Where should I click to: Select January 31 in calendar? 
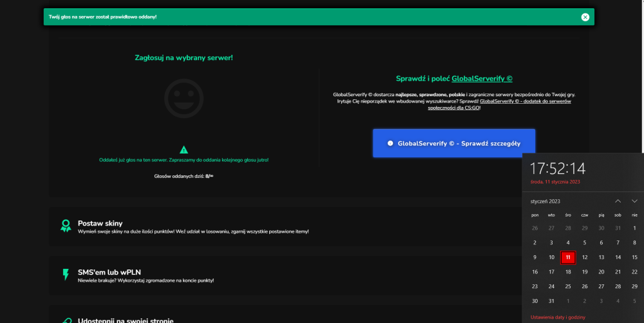[x=552, y=301]
